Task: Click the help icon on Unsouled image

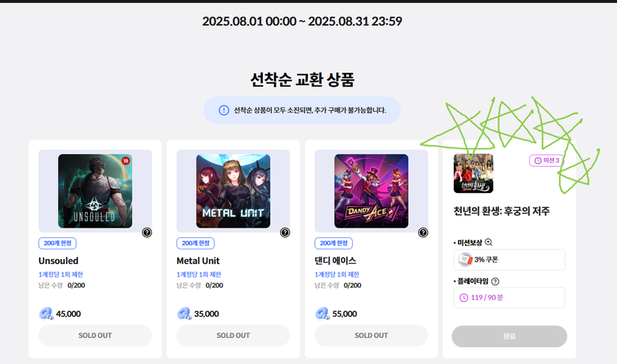Action: (x=147, y=233)
